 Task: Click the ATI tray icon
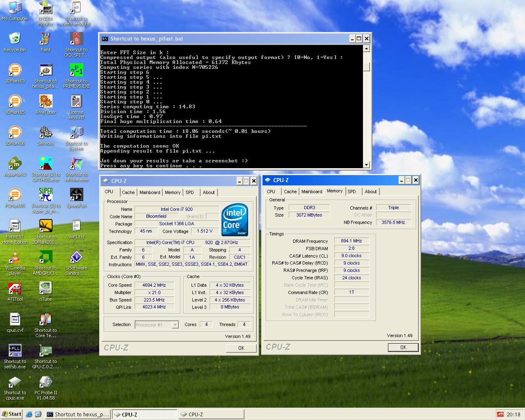(500, 414)
